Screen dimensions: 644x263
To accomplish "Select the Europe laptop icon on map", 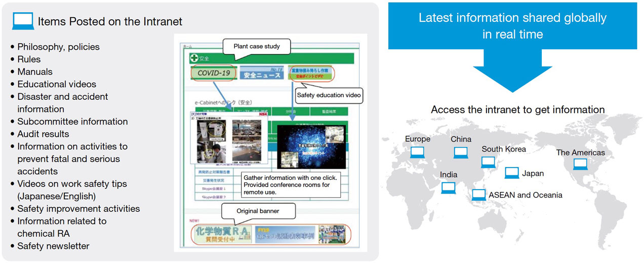I will 417,153.
